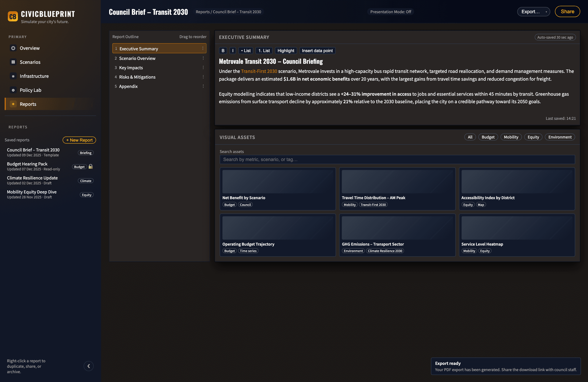588x382 pixels.
Task: Toggle italic formatting button
Action: (233, 51)
